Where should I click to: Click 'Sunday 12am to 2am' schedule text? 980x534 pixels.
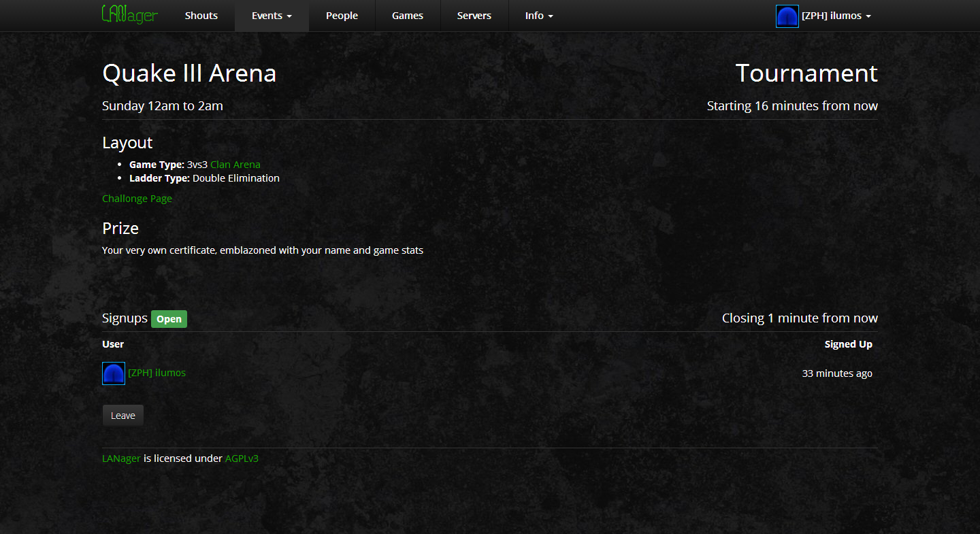pos(163,106)
